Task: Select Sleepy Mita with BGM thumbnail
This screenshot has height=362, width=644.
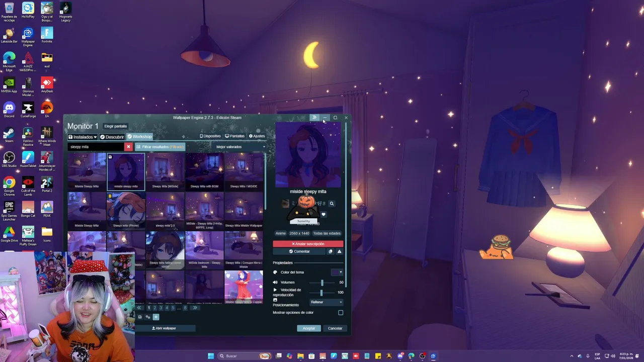Action: 204,172
